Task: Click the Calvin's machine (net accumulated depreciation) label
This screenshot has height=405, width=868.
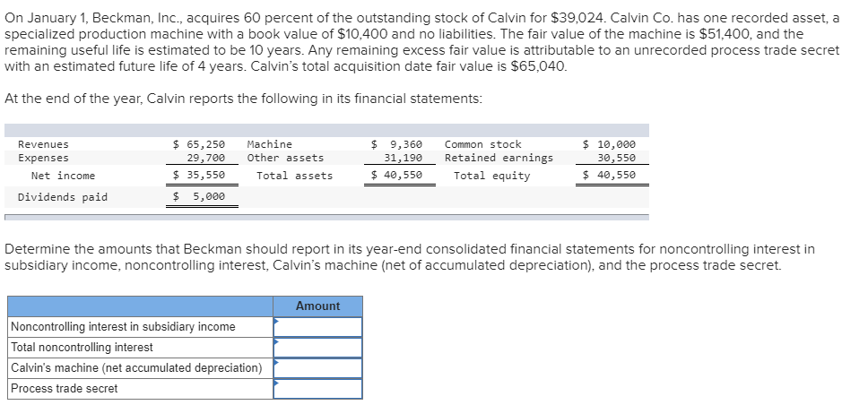Action: (136, 368)
